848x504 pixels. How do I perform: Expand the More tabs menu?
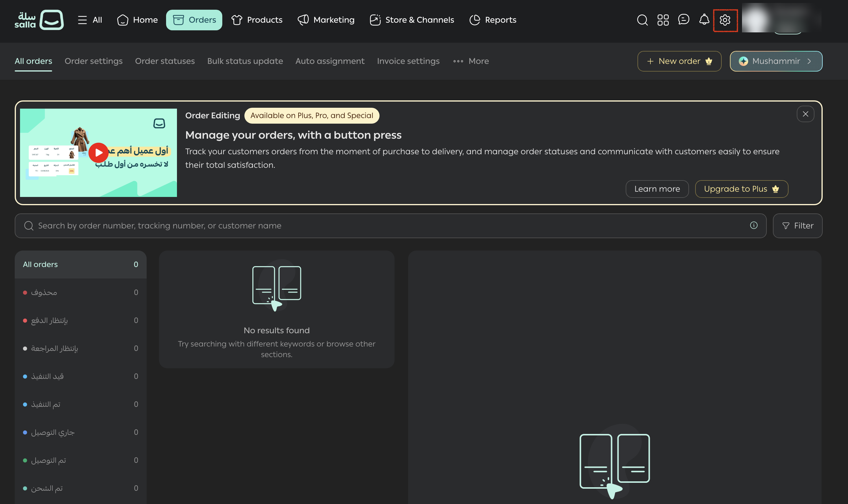(471, 61)
